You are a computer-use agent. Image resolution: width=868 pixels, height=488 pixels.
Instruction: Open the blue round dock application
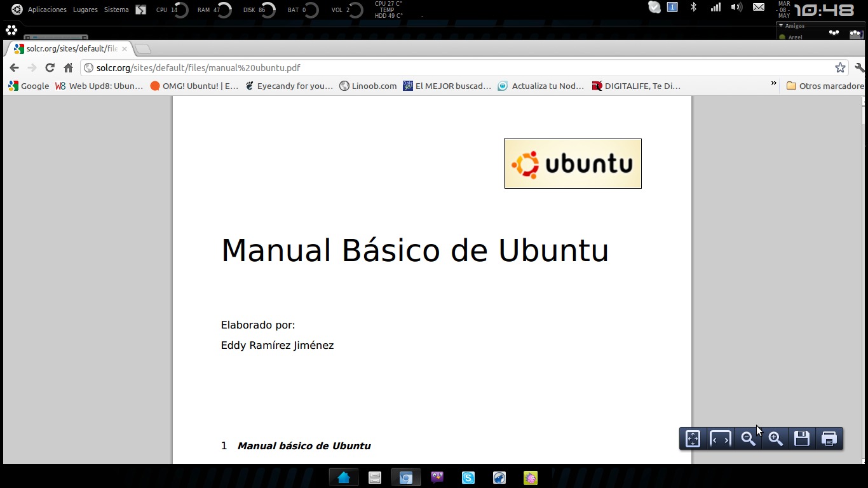(499, 478)
